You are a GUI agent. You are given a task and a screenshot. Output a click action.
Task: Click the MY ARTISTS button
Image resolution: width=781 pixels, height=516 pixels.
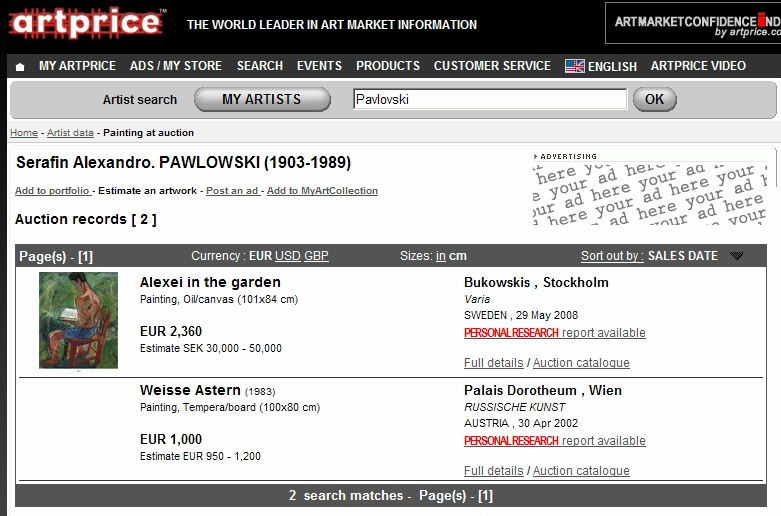point(261,99)
